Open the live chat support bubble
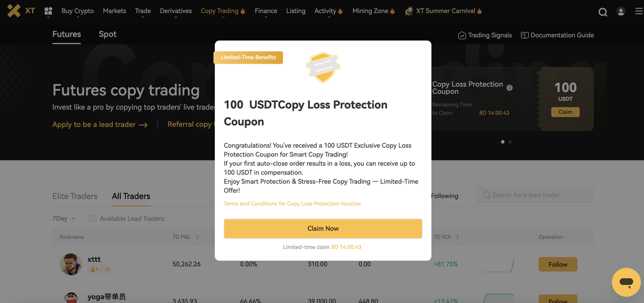The image size is (644, 303). [x=626, y=282]
